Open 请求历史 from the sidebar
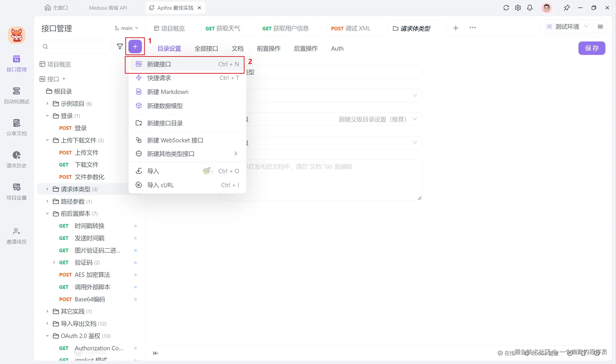The width and height of the screenshot is (616, 364). click(x=16, y=159)
